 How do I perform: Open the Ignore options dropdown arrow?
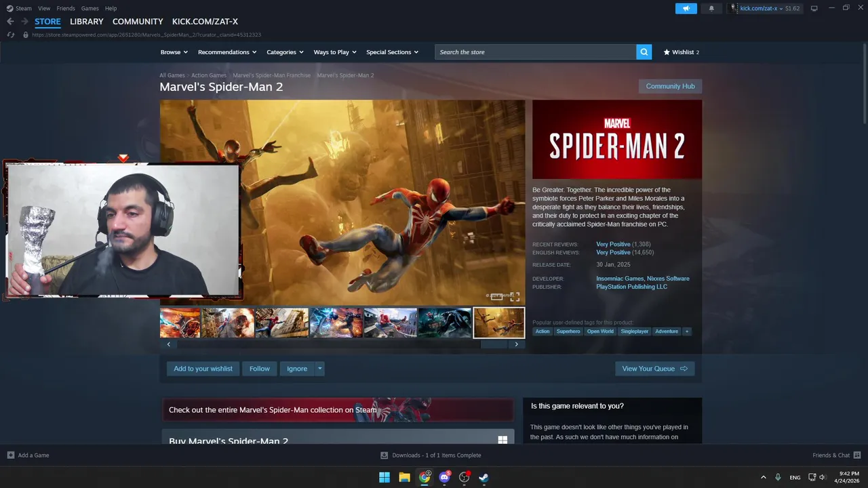pyautogui.click(x=320, y=369)
